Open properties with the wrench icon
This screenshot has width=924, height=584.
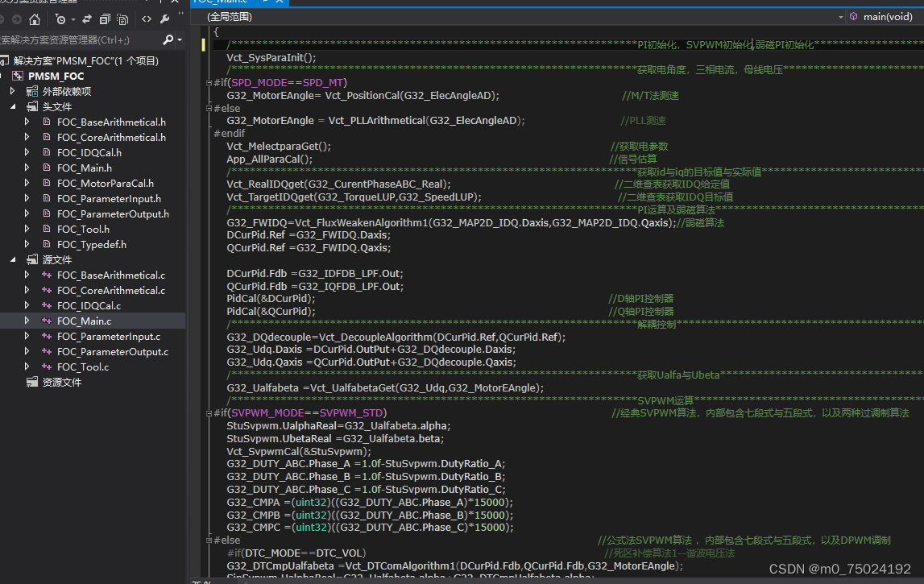click(165, 19)
